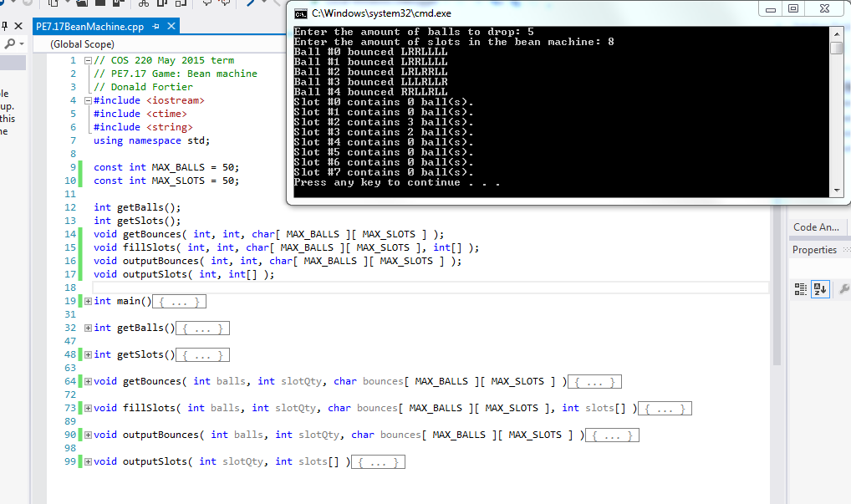Click the collapsed {...} box after getSlots()
This screenshot has height=504, width=851.
pos(203,355)
